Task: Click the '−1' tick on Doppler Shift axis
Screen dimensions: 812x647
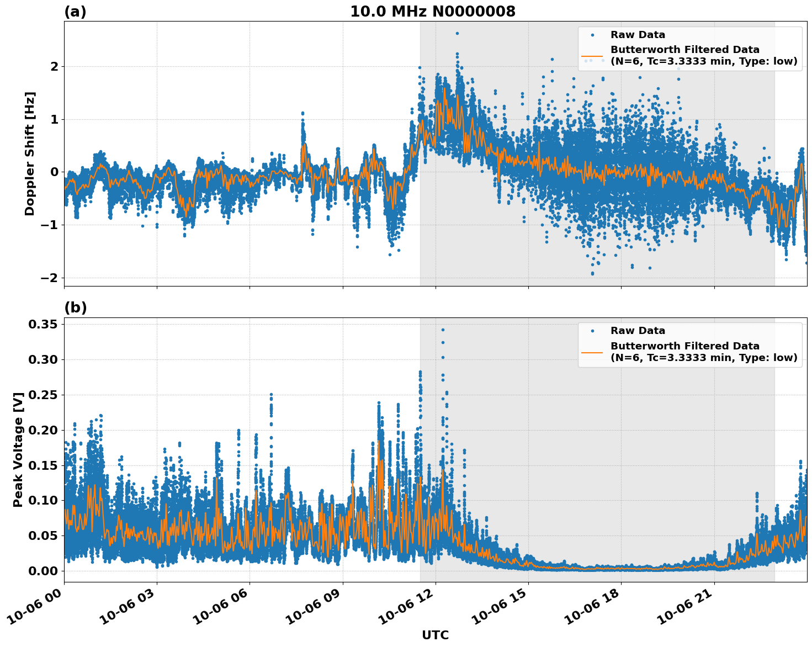Action: pyautogui.click(x=49, y=225)
